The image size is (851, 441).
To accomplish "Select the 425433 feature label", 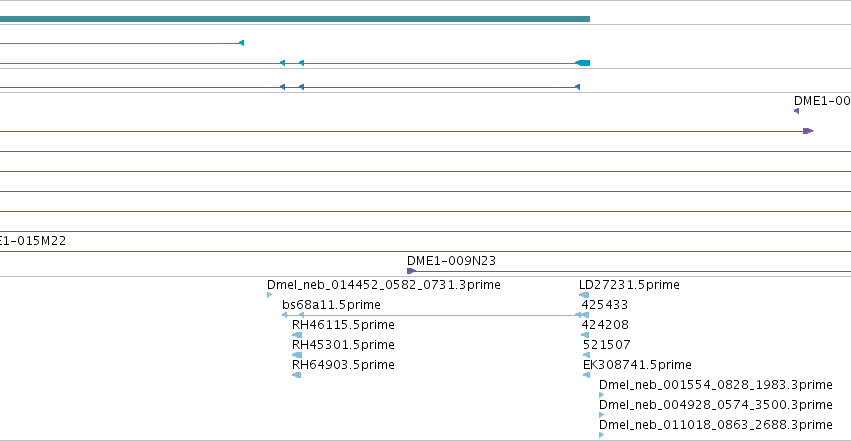I will coord(605,305).
